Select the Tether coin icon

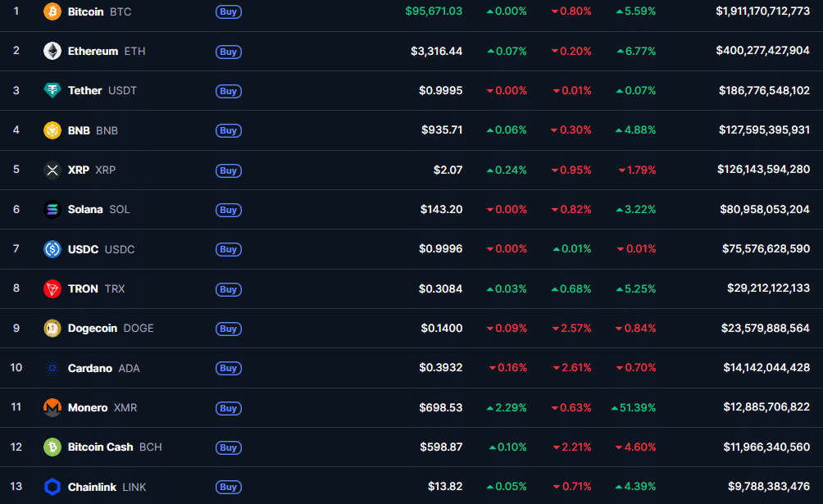tap(51, 90)
